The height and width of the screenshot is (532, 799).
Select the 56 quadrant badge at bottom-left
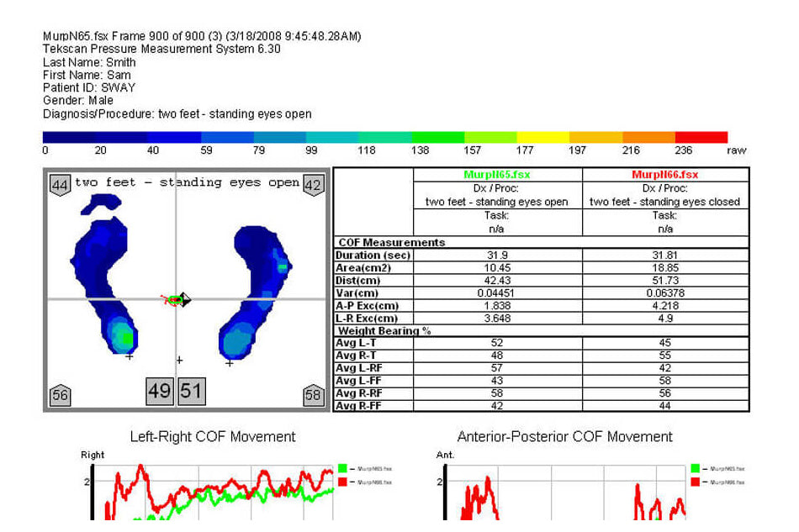click(60, 395)
